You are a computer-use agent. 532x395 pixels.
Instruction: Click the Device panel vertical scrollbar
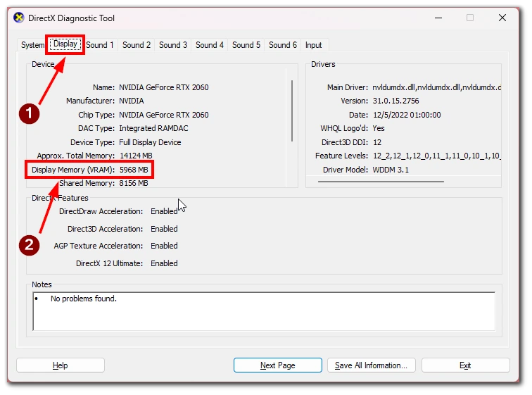pos(292,111)
